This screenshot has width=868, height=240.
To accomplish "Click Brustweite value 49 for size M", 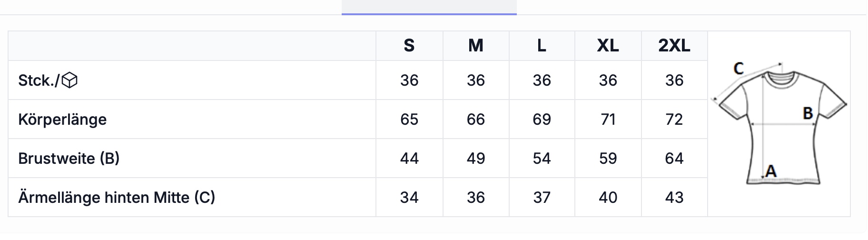I will point(476,159).
